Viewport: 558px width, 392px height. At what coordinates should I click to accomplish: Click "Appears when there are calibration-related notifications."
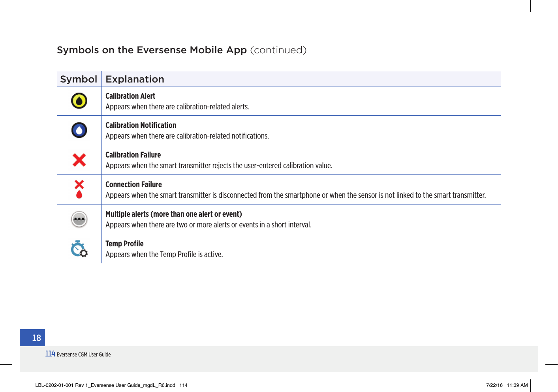[187, 136]
